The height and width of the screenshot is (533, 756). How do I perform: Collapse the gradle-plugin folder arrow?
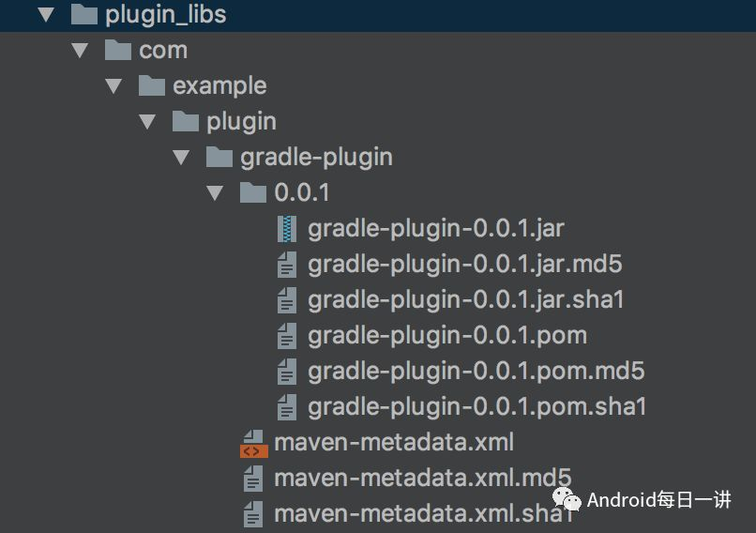tap(181, 158)
